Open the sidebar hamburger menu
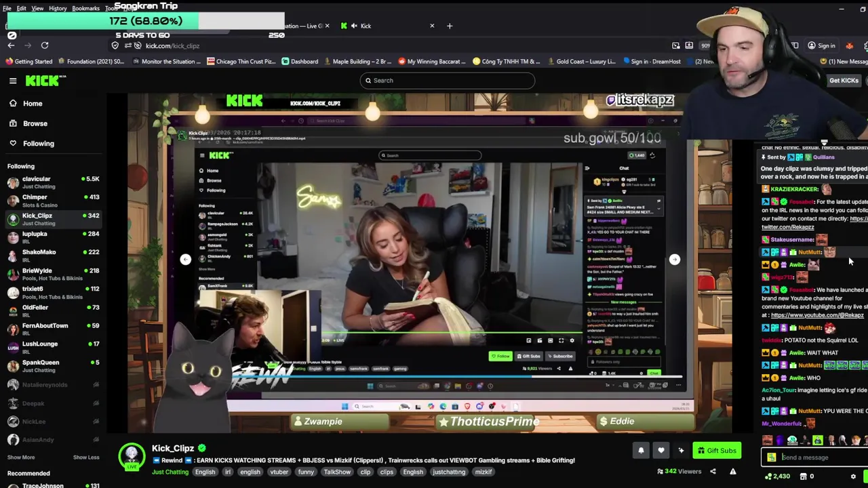 tap(13, 81)
